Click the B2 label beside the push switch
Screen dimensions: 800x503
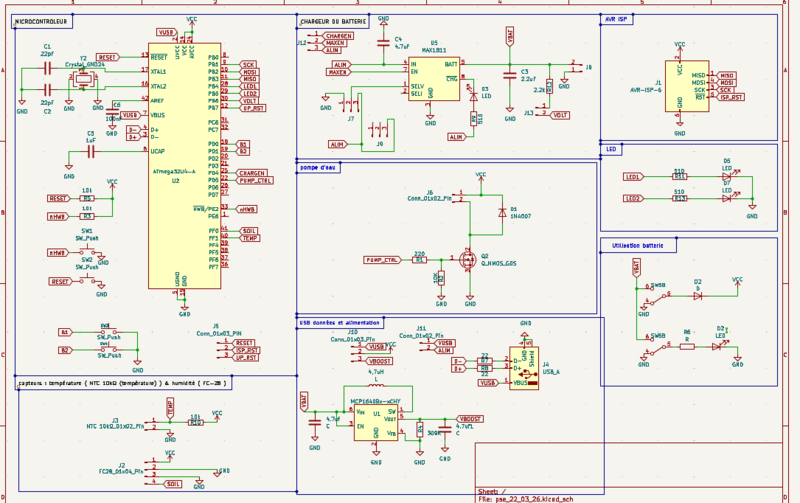(x=65, y=350)
